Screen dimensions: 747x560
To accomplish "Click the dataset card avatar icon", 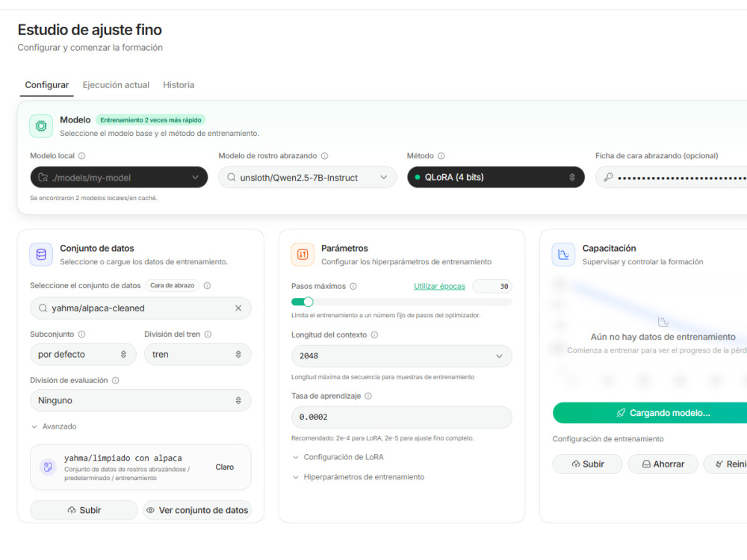I will coord(48,467).
